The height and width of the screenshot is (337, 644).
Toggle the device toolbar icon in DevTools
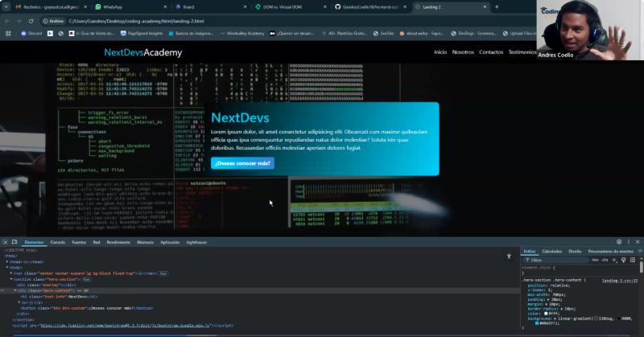[x=14, y=242]
